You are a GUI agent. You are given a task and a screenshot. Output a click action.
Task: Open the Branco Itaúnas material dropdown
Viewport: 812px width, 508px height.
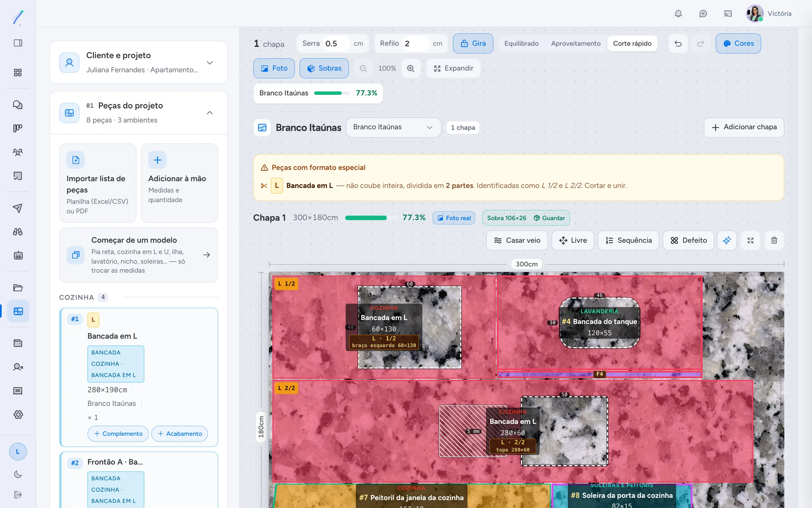pyautogui.click(x=393, y=127)
